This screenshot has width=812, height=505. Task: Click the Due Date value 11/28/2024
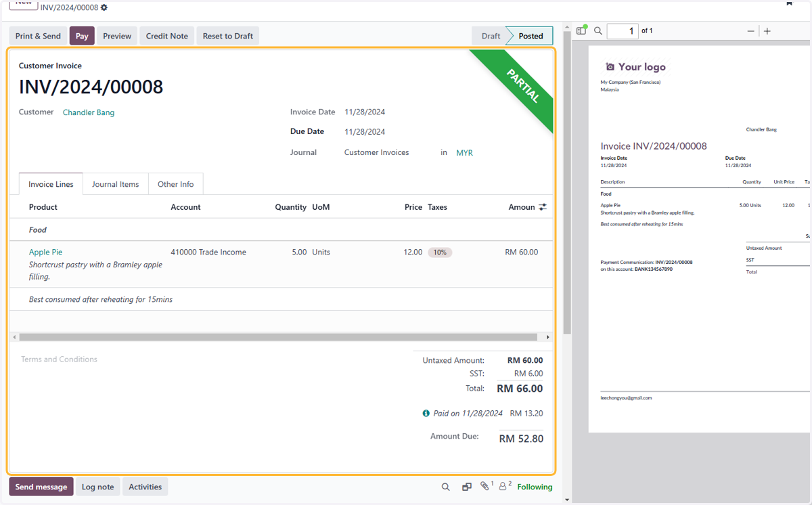point(365,132)
